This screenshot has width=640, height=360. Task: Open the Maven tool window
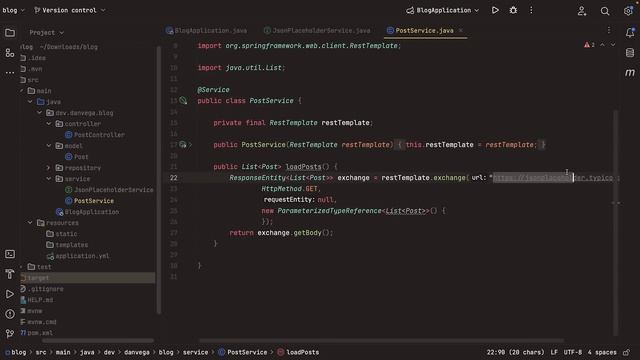pyautogui.click(x=630, y=72)
